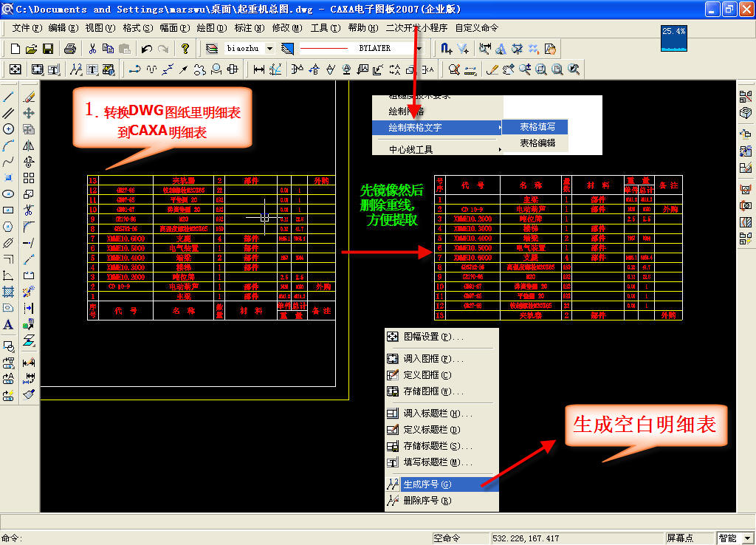Screen dimensions: 756x545
Task: Click the Trim scissors tool
Action: (29, 210)
